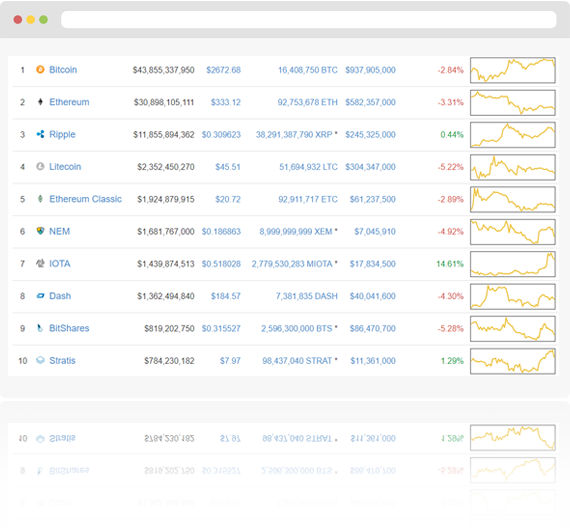
Task: Click the Dash logo icon
Action: coord(40,296)
